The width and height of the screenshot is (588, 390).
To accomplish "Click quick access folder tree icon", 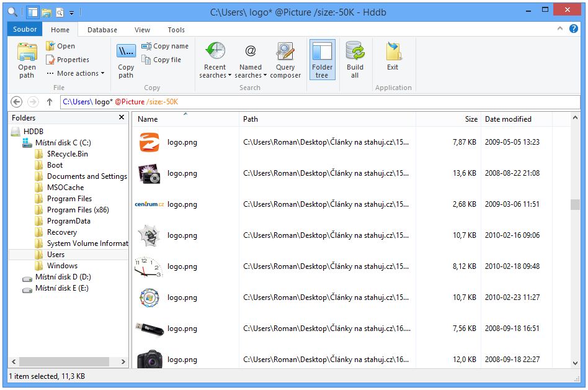I will tap(33, 12).
